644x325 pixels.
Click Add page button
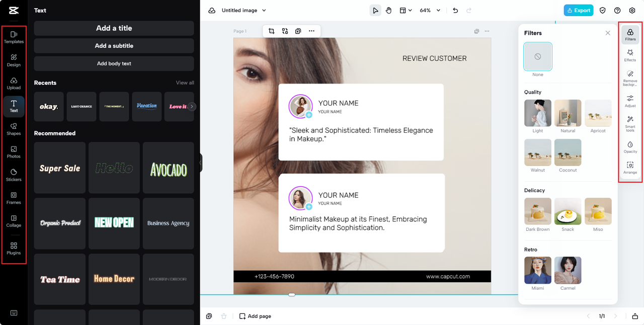[255, 316]
